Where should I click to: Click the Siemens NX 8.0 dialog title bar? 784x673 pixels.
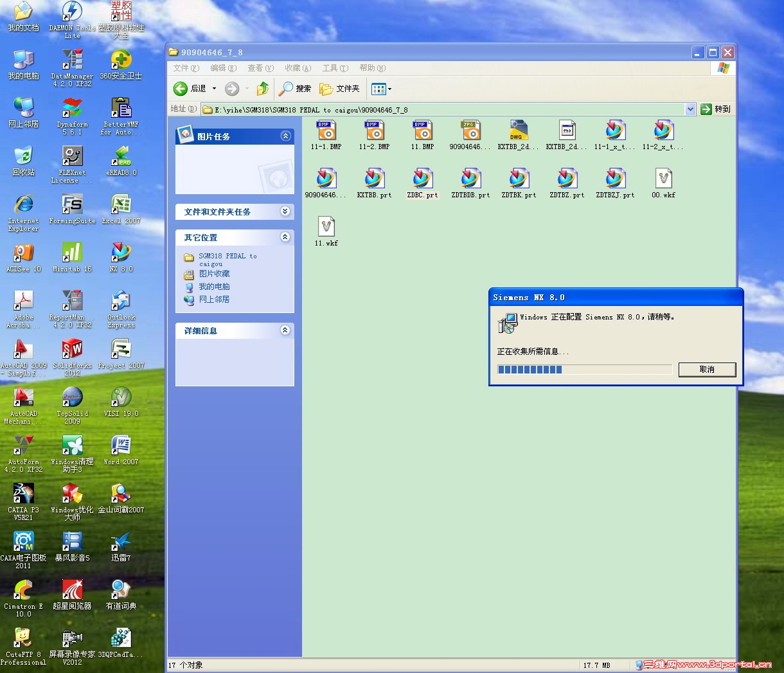pos(616,298)
